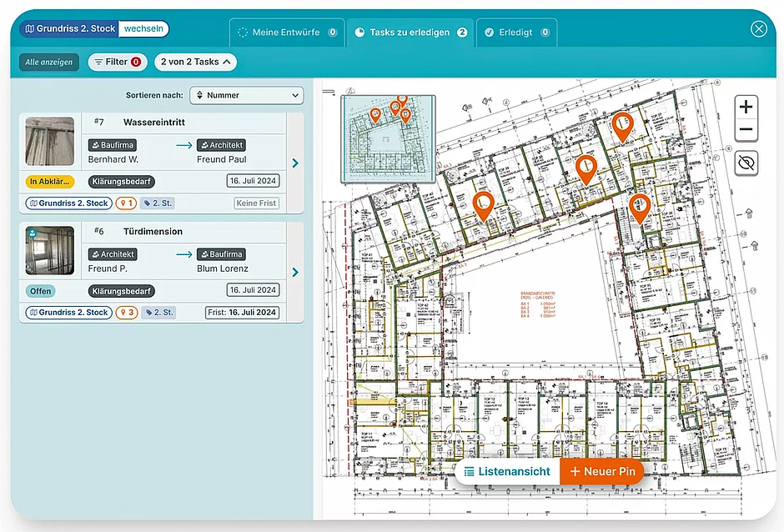This screenshot has height=532, width=784.
Task: Click pin count badge 3 on Türdimension
Action: click(127, 313)
